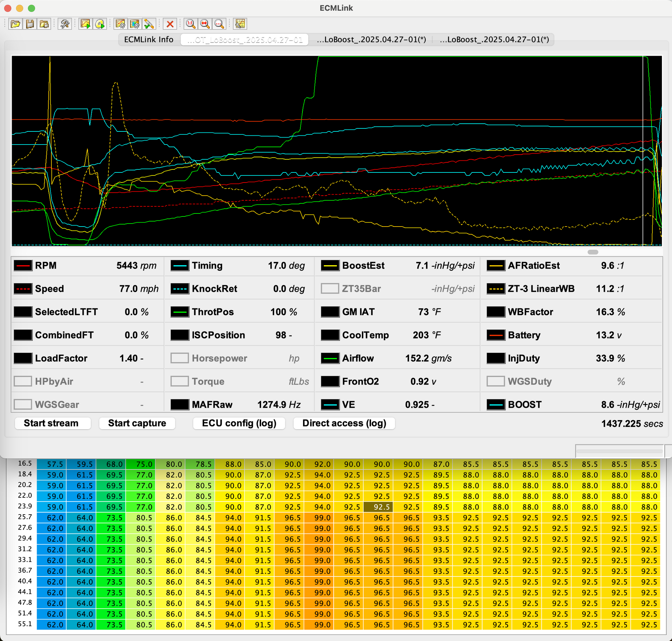Screen dimensions: 672x641
Task: Open the graph with gear configuration icon
Action: click(x=121, y=24)
